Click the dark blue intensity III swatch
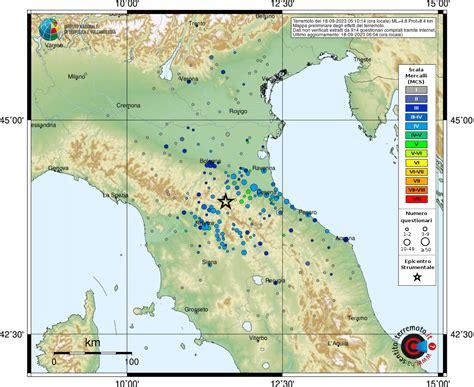The width and height of the screenshot is (474, 387). [416, 108]
